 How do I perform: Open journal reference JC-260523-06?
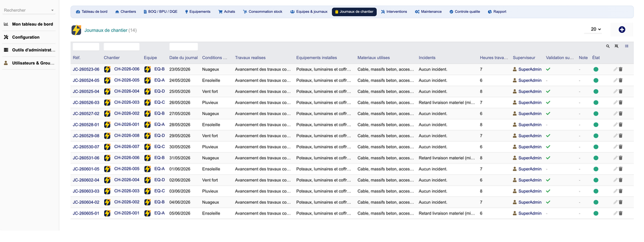coord(86,69)
